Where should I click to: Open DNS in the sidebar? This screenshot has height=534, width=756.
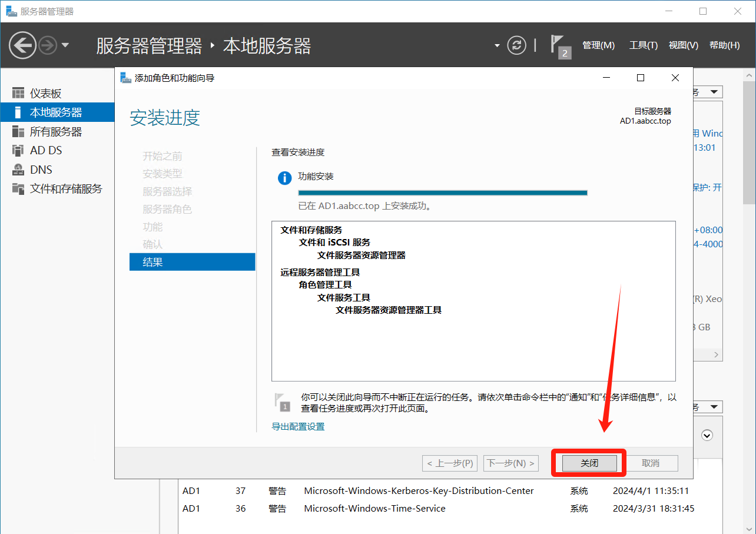coord(41,170)
